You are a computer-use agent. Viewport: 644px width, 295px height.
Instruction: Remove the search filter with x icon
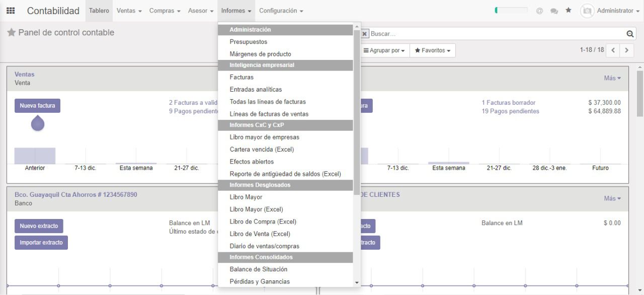[364, 34]
